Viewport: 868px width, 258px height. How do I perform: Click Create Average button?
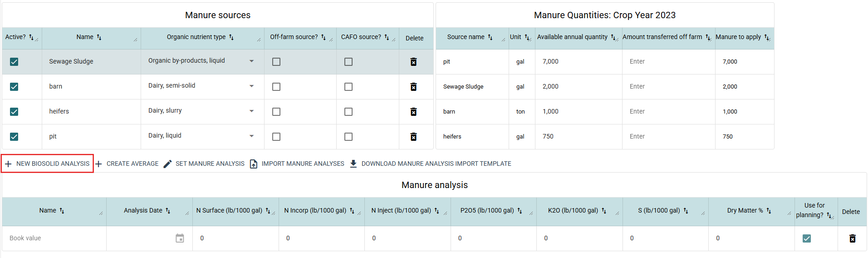point(127,164)
